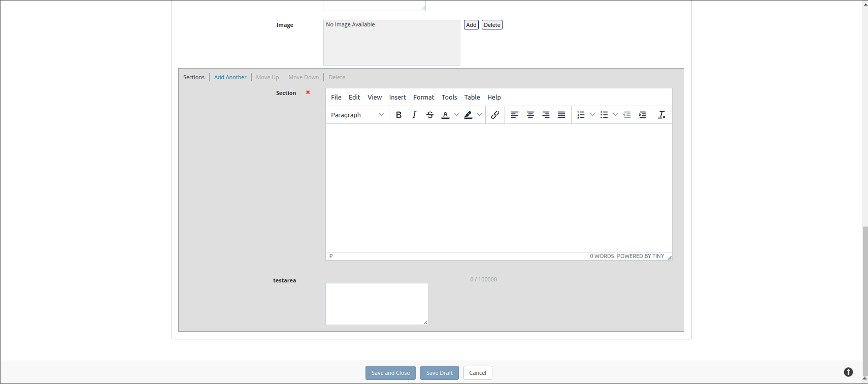868x384 pixels.
Task: Open the Edit menu
Action: [354, 97]
